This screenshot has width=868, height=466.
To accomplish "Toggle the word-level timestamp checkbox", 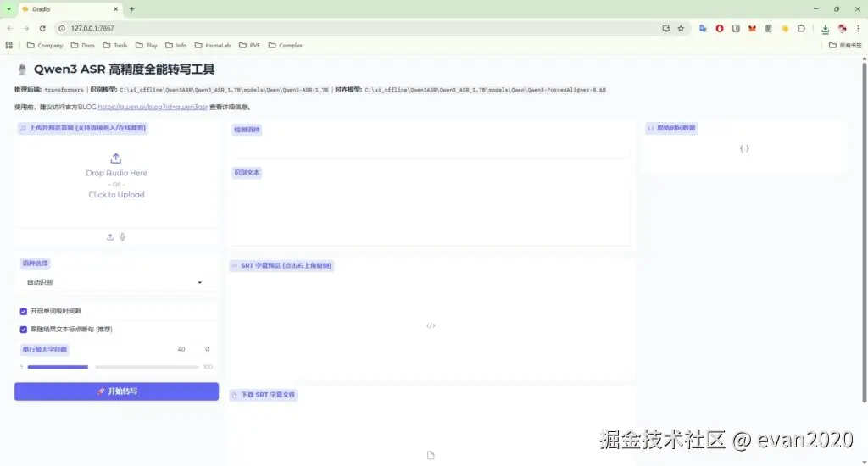I will click(23, 312).
